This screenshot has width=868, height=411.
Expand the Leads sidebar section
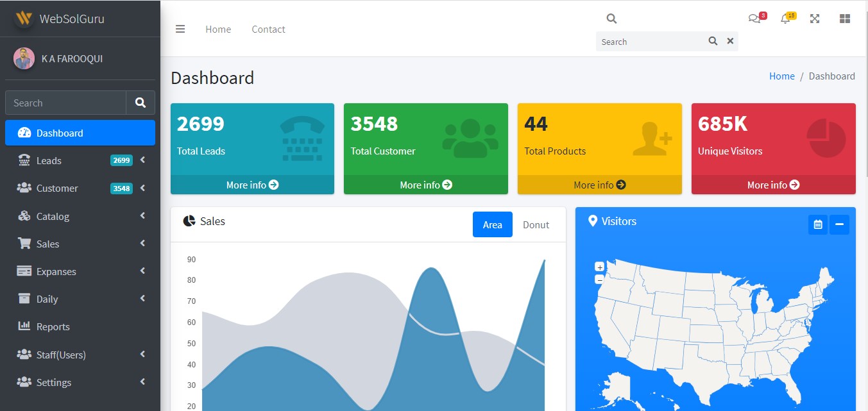click(142, 160)
